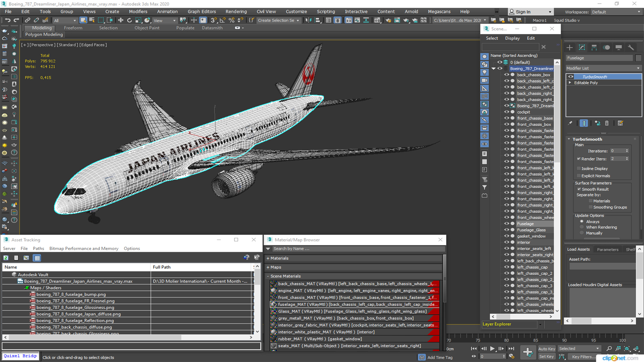Image resolution: width=644 pixels, height=362 pixels.
Task: Expand the Materials group in Material Browser
Action: click(268, 258)
